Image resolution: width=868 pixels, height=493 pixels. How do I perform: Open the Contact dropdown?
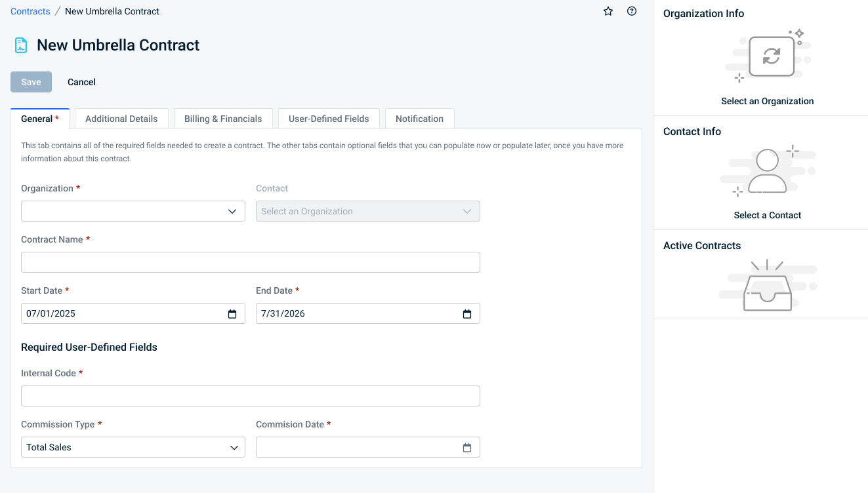tap(367, 211)
